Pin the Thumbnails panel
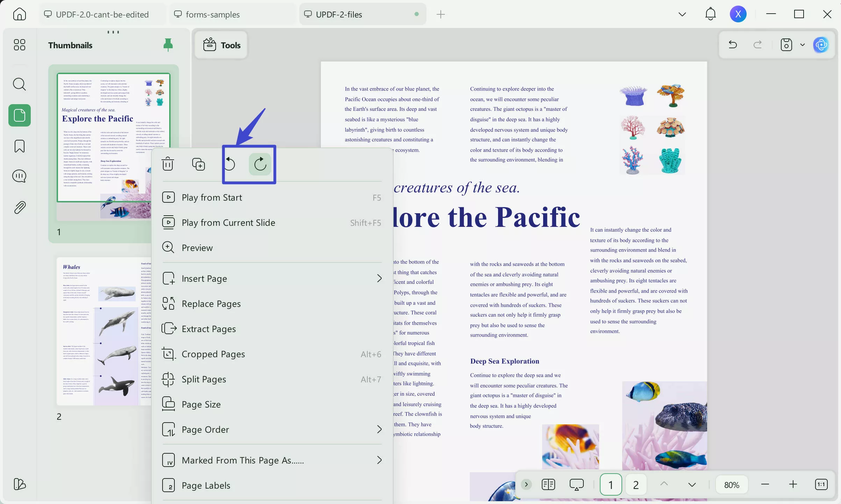The height and width of the screenshot is (504, 841). pyautogui.click(x=168, y=45)
